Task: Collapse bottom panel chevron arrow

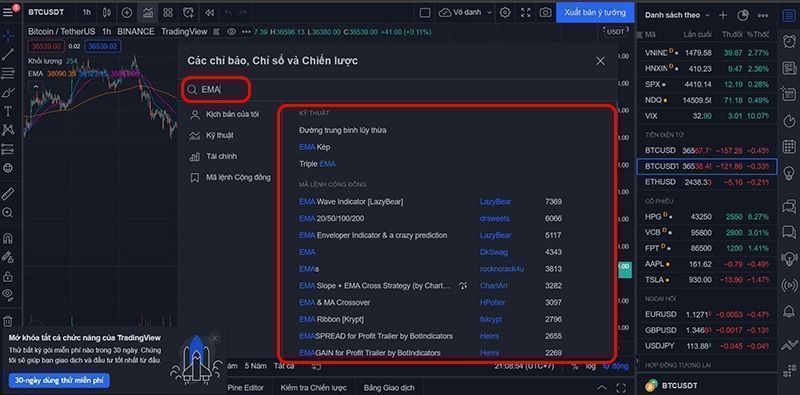Action: coord(602,388)
